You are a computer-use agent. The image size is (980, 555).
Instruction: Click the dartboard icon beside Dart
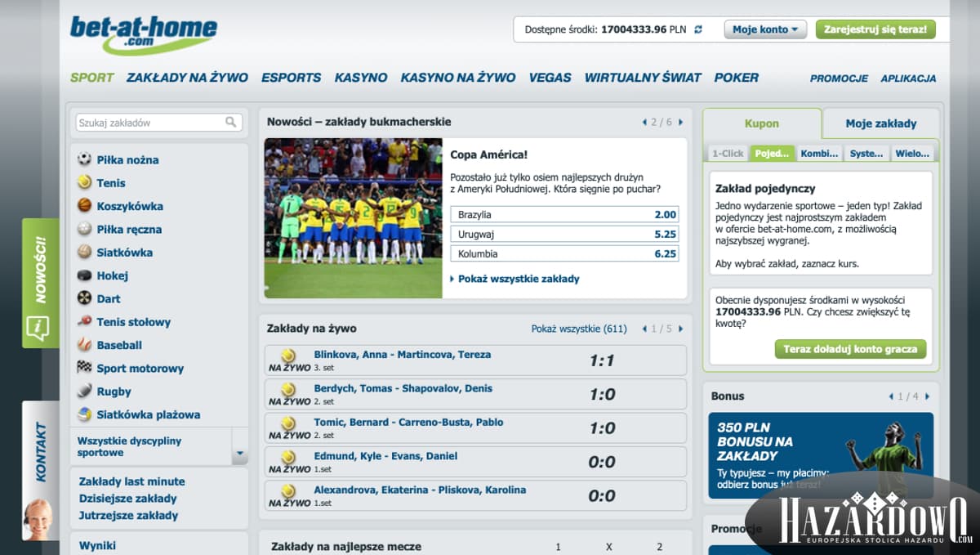point(84,298)
